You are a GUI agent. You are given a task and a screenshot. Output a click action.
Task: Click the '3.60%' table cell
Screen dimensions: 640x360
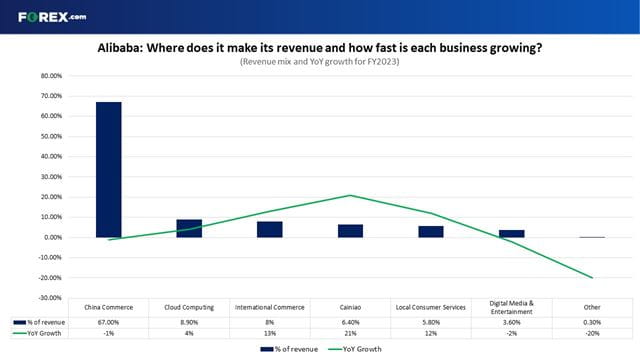tap(511, 322)
